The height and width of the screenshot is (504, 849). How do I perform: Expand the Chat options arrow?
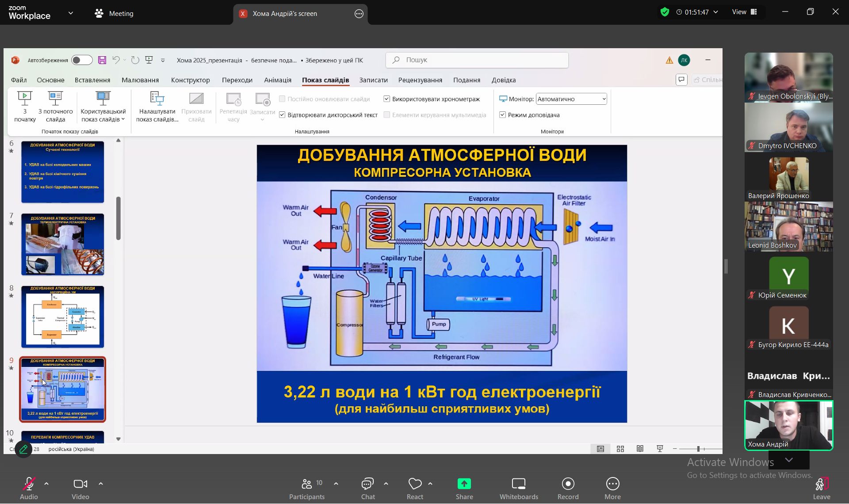click(386, 484)
